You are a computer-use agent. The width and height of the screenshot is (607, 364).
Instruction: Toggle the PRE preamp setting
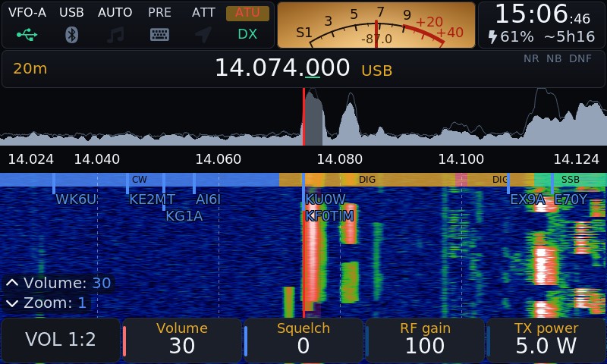[x=159, y=13]
